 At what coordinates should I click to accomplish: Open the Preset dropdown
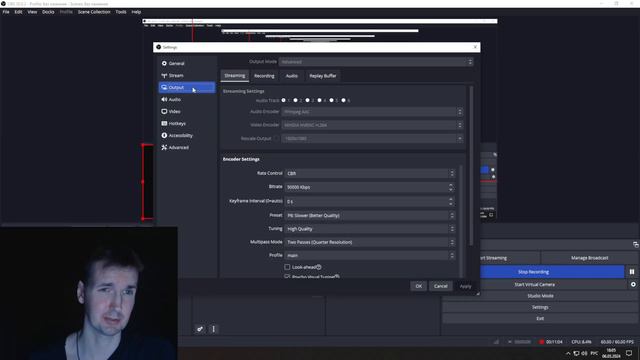pyautogui.click(x=370, y=215)
